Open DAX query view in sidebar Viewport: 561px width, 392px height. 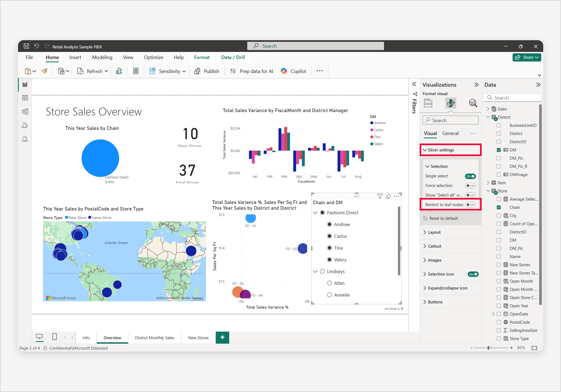click(x=25, y=125)
